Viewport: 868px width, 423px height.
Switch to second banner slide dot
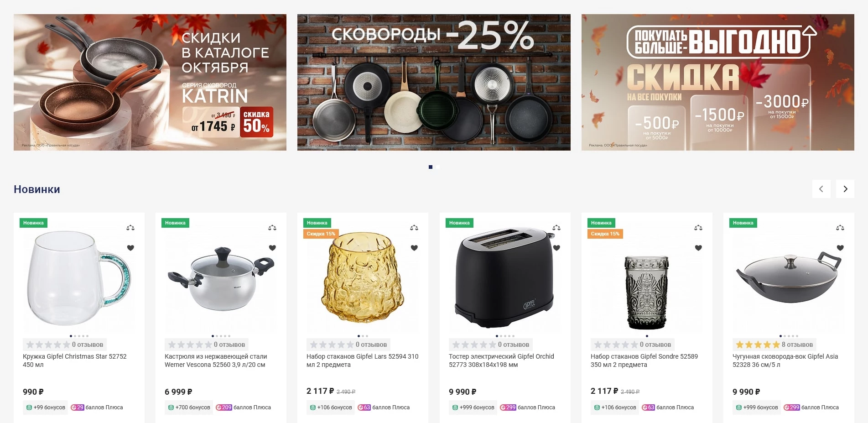(438, 167)
